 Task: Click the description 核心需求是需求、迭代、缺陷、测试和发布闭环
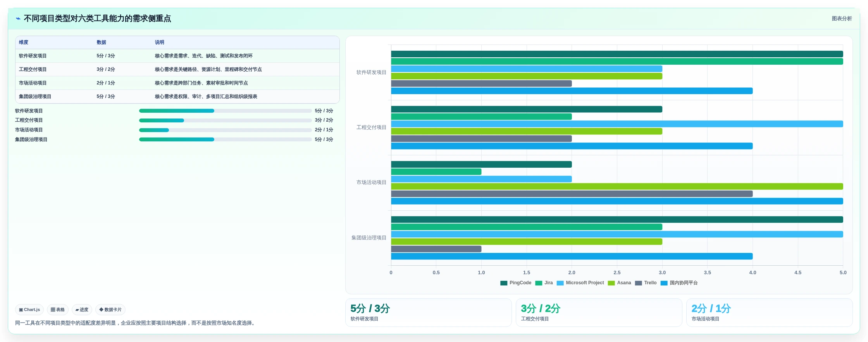[x=204, y=56]
